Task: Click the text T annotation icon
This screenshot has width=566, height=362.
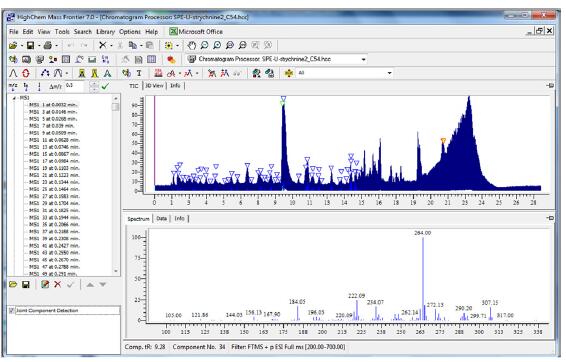Action: (x=139, y=73)
